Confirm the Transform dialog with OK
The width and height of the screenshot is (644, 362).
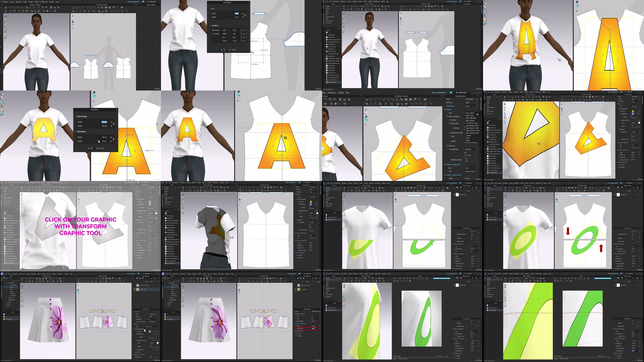coord(90,148)
